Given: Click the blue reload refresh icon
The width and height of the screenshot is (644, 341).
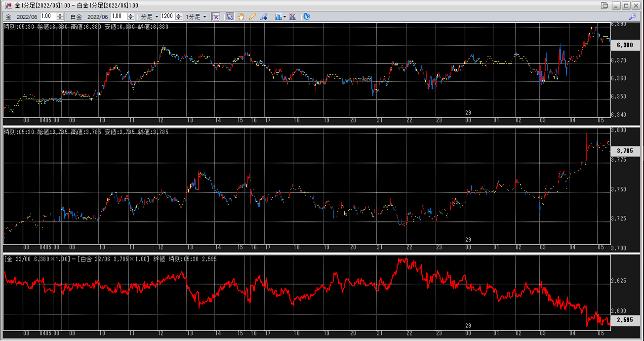Looking at the screenshot, I should [x=307, y=16].
